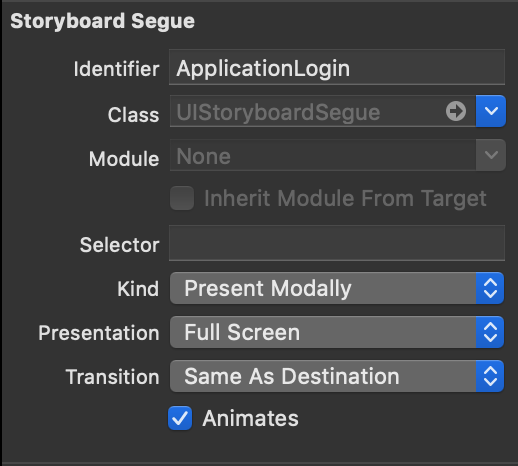
Task: Enable Inherit Module From Target checkbox
Action: tap(182, 198)
